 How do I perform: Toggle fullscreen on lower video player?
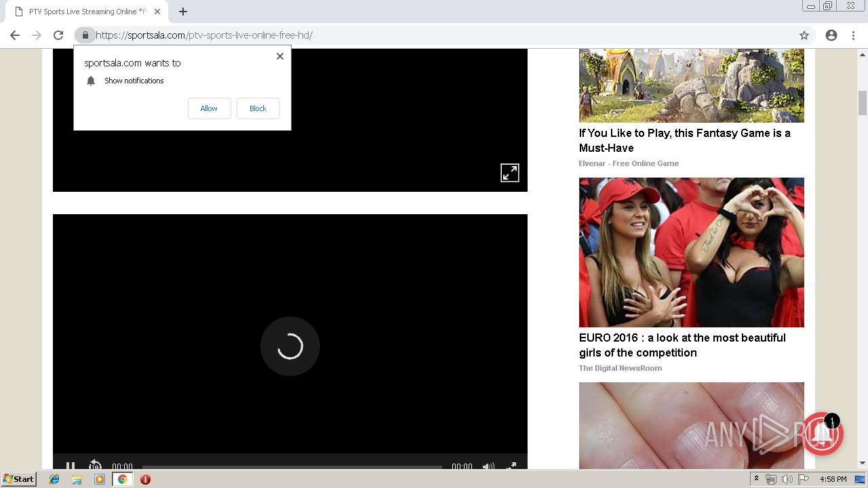511,466
